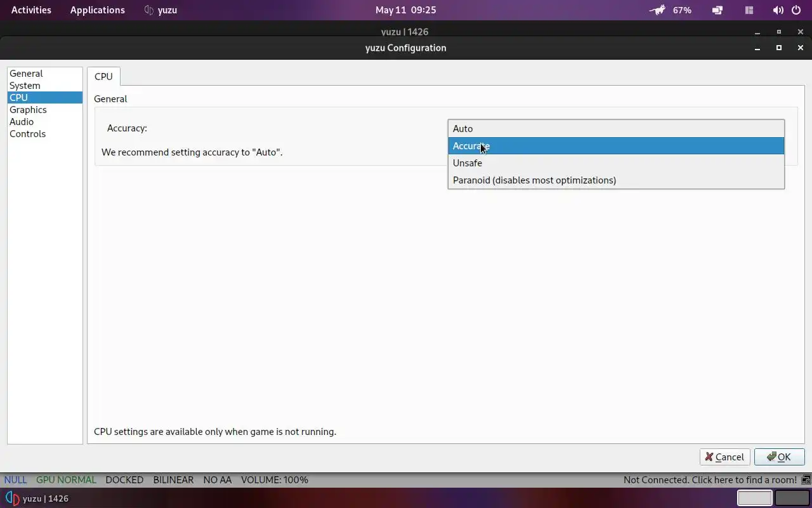The height and width of the screenshot is (508, 812).
Task: Click the overlapping windows tray icon
Action: coord(717,10)
